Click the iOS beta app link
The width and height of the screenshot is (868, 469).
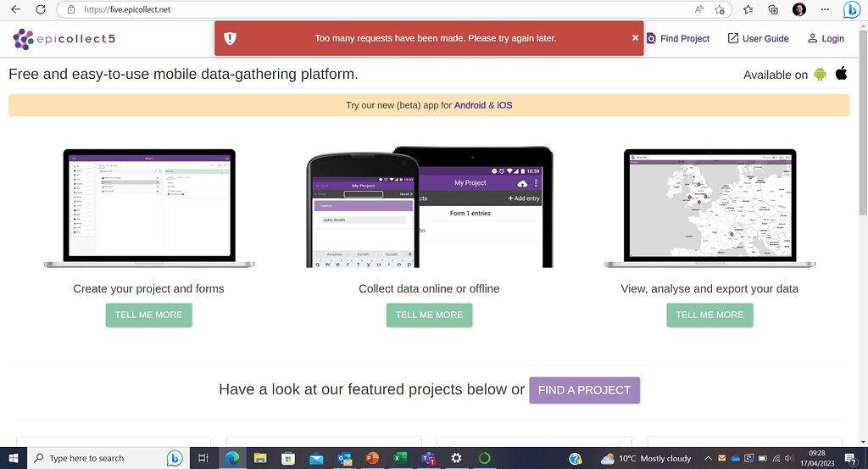[504, 105]
